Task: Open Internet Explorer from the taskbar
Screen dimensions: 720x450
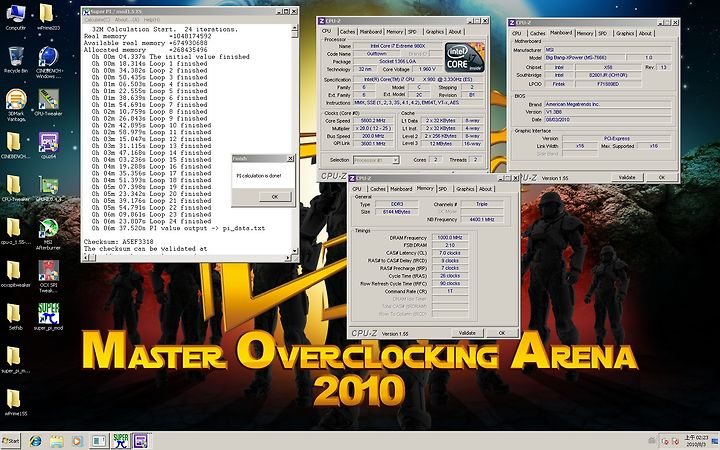Action: [35, 441]
